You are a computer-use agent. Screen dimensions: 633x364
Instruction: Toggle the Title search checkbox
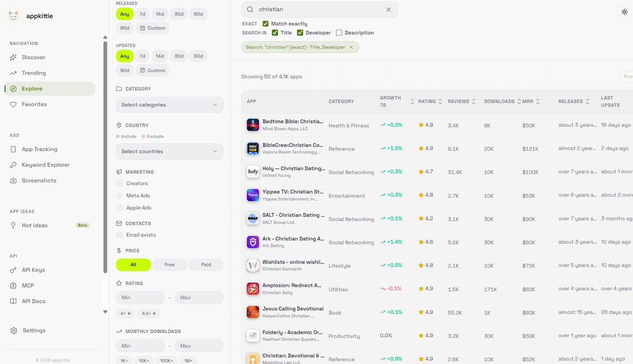point(275,33)
